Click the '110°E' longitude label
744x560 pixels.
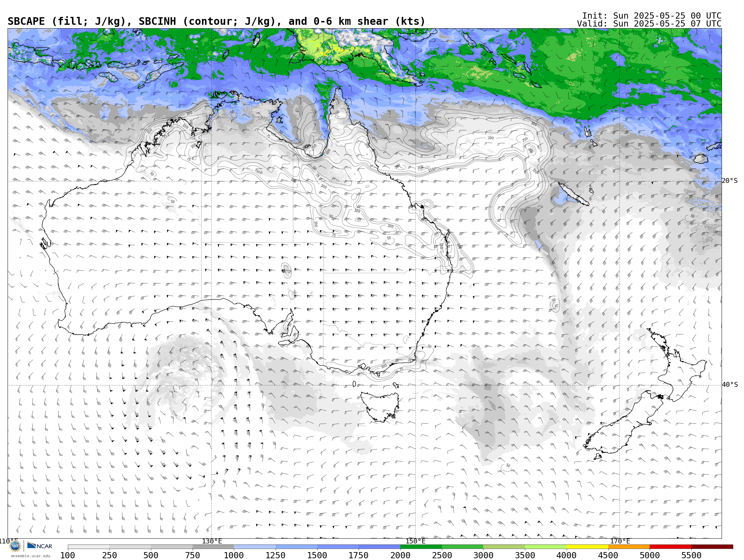9,541
